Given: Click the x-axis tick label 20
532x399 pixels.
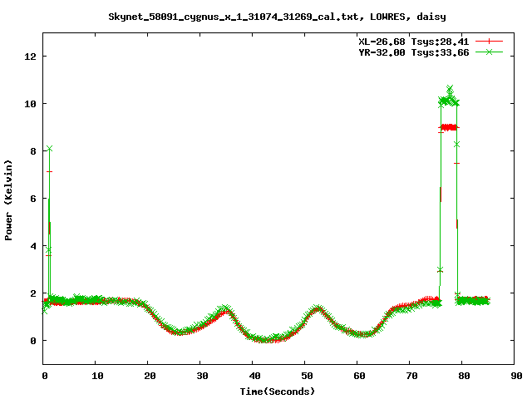Looking at the screenshot, I should pyautogui.click(x=150, y=376).
